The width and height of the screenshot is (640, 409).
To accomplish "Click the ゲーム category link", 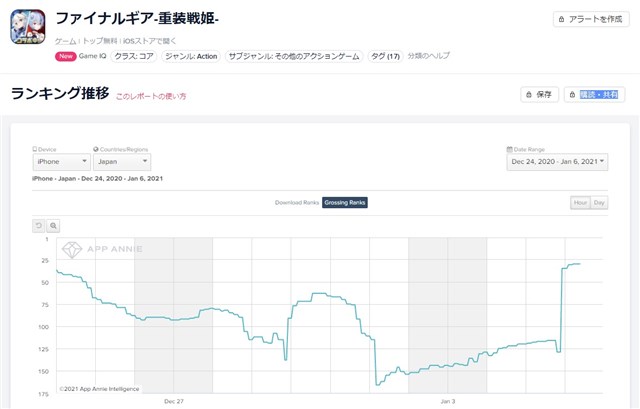I will (x=65, y=41).
